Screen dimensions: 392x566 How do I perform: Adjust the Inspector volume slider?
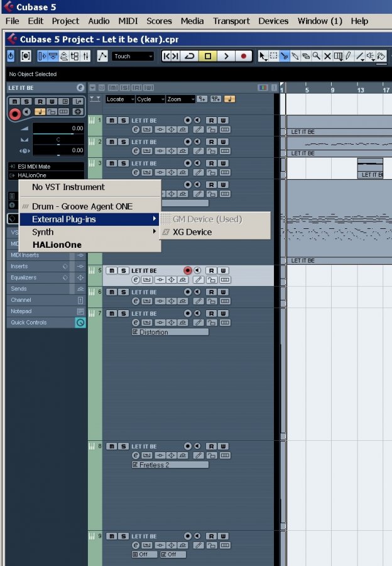58,129
